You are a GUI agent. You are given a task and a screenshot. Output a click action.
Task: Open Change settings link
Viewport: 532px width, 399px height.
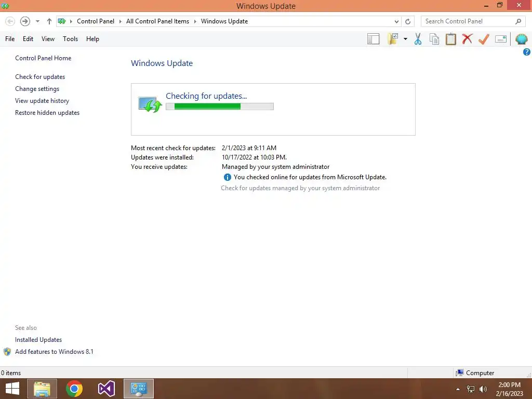click(37, 88)
